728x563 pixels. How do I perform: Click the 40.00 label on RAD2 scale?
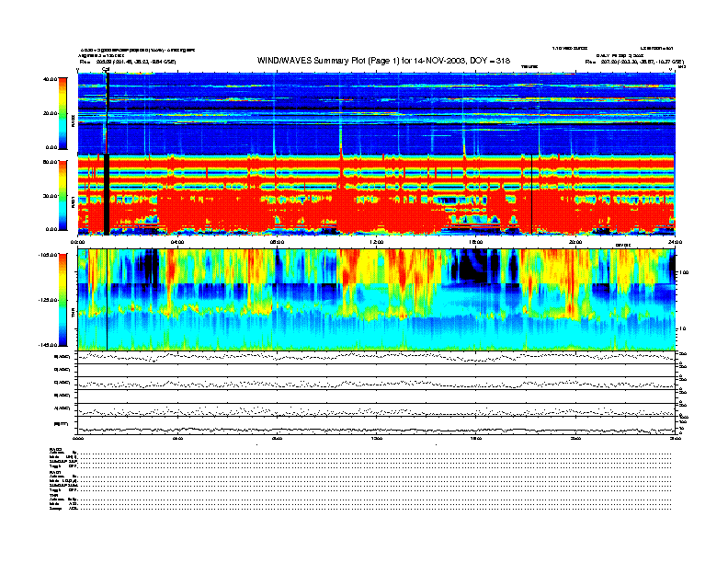click(x=50, y=79)
